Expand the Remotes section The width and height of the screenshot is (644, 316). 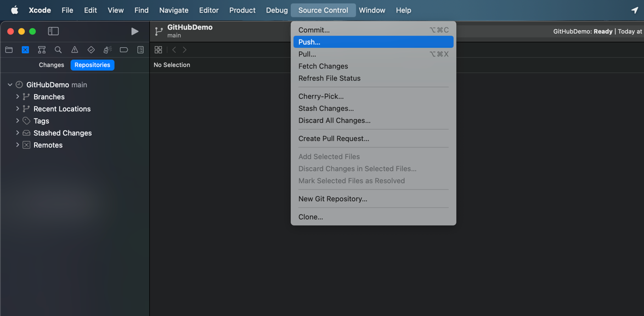[x=18, y=145]
